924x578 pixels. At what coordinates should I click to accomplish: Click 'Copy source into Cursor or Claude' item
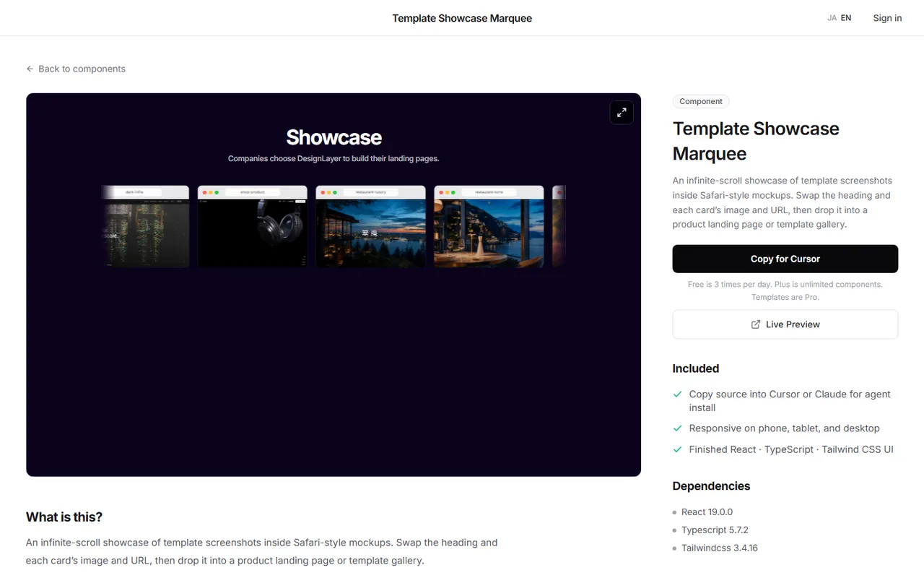pos(790,401)
